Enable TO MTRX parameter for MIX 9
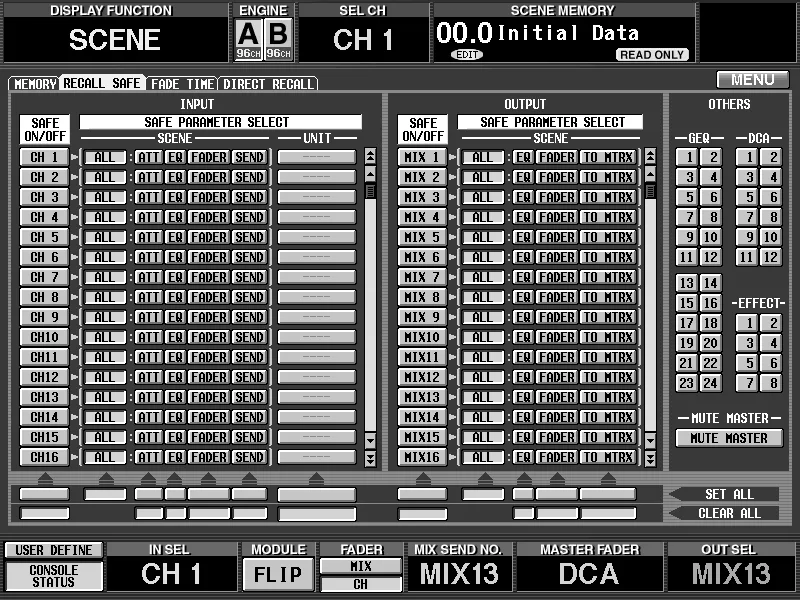This screenshot has width=800, height=600. pyautogui.click(x=608, y=317)
